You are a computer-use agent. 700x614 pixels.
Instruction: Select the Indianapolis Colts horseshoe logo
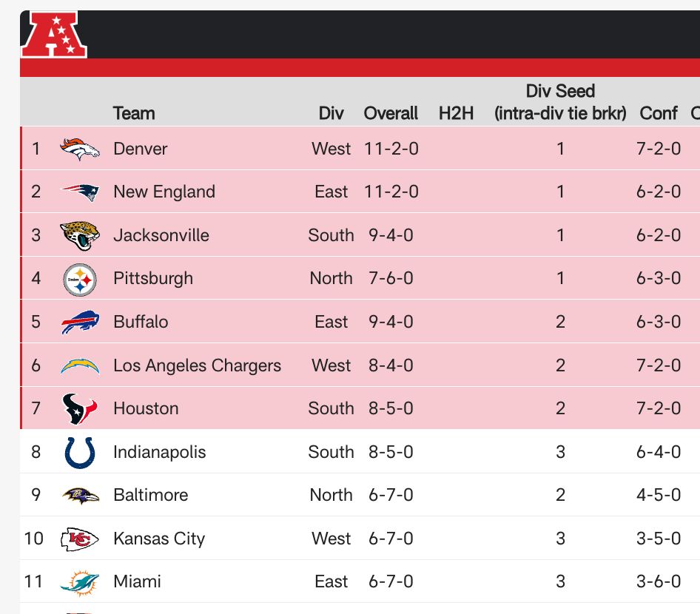coord(80,452)
